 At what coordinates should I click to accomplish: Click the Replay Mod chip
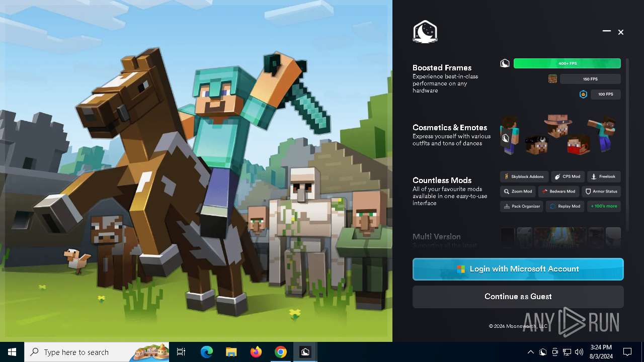click(x=565, y=206)
